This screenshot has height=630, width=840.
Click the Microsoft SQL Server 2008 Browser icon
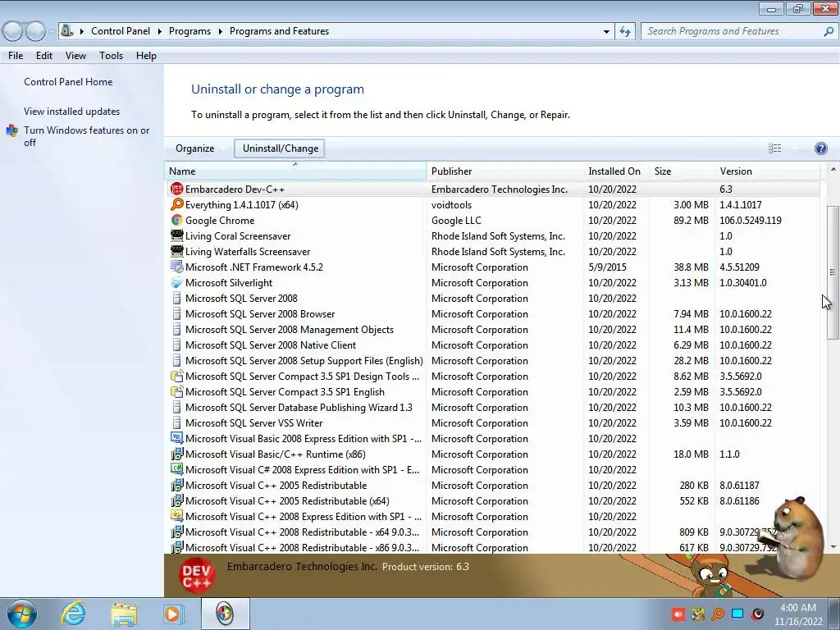pos(176,314)
